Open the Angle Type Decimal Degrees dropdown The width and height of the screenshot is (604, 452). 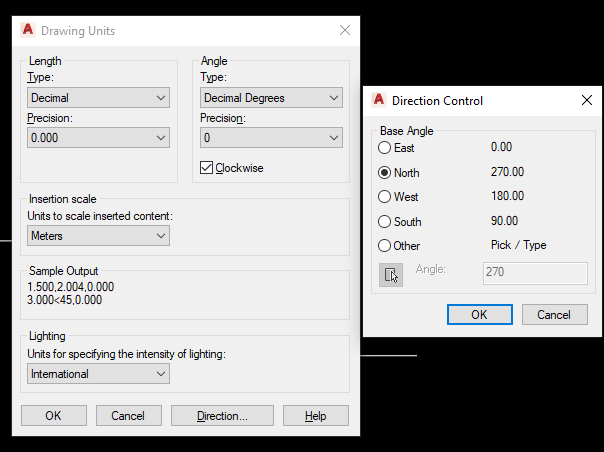[x=271, y=97]
